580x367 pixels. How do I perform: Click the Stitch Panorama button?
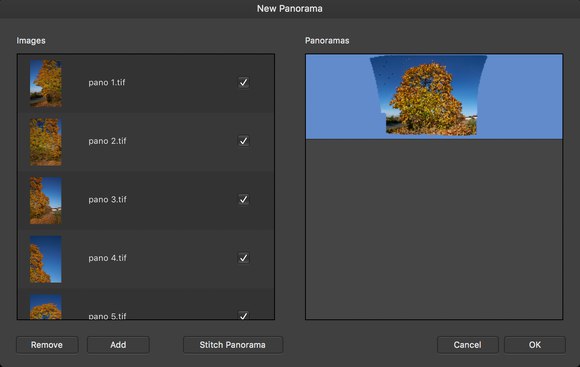[x=233, y=345]
